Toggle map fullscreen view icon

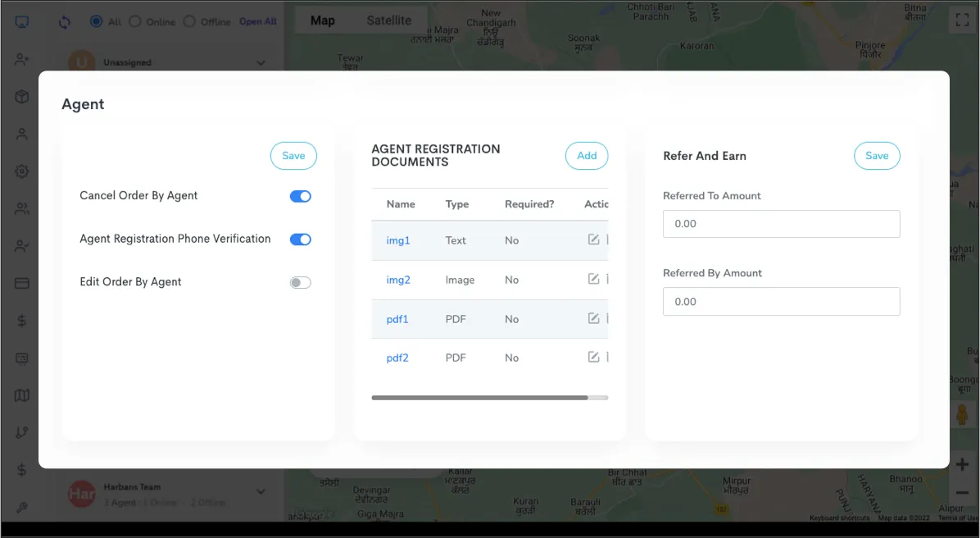click(960, 21)
